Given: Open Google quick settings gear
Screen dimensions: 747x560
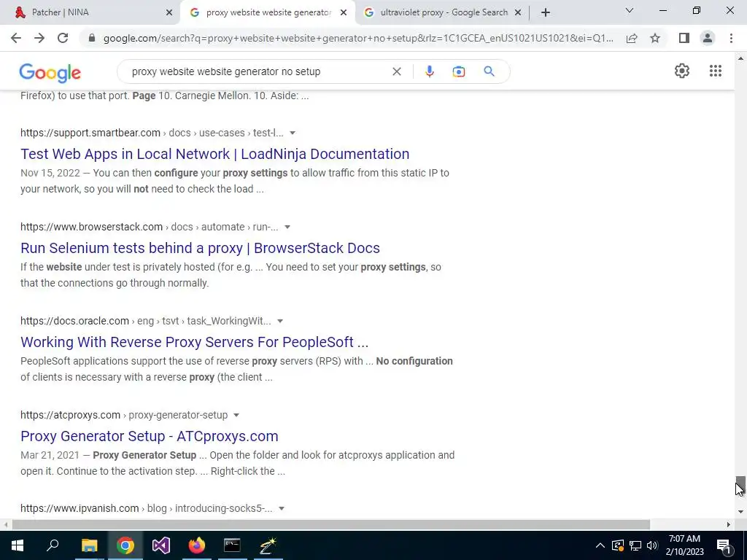Looking at the screenshot, I should point(682,71).
